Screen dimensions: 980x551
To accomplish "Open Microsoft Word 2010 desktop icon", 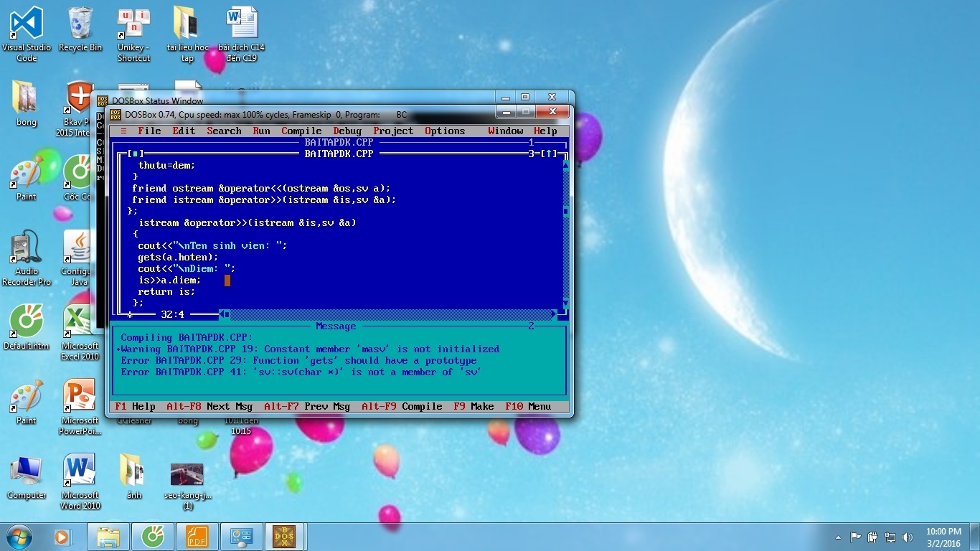I will coord(80,481).
